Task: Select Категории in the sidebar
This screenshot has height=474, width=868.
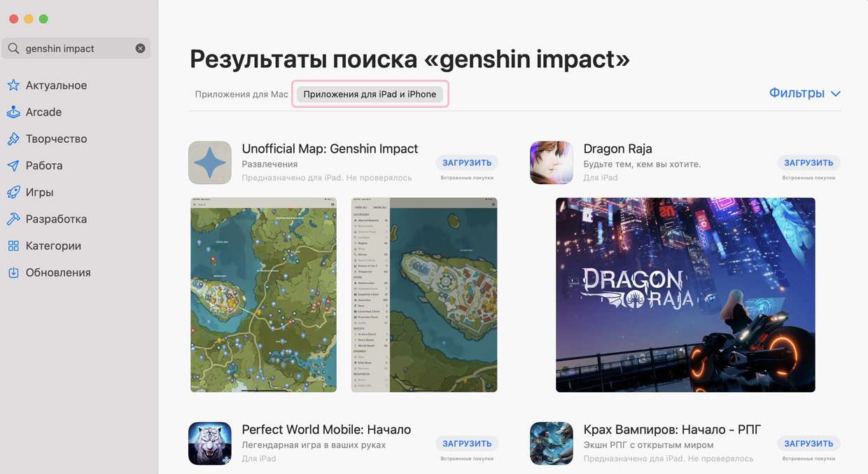Action: 53,246
